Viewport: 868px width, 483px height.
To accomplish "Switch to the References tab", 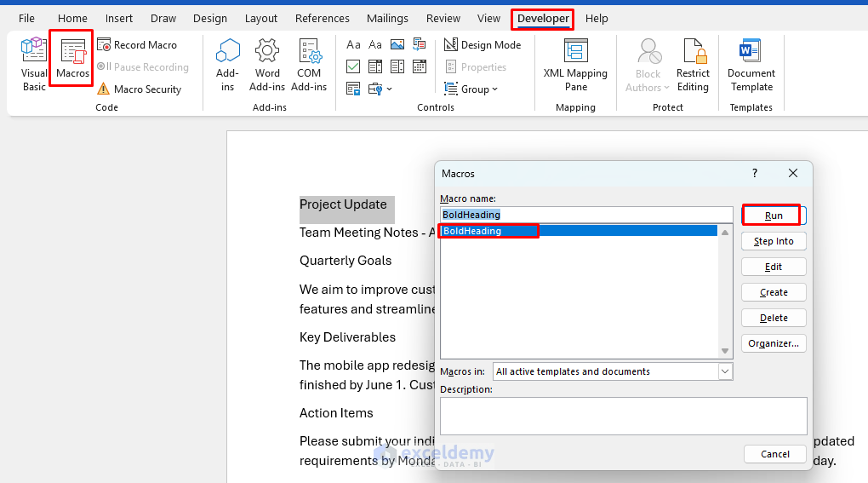I will 322,18.
